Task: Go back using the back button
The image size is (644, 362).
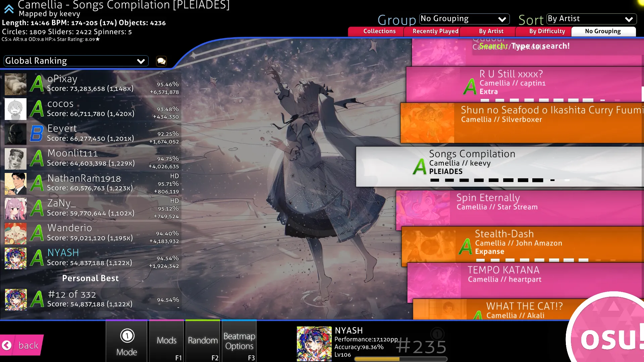Action: 22,345
